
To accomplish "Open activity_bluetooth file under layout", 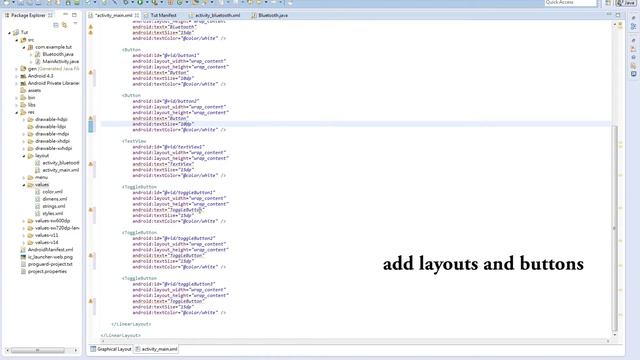I will (57, 163).
